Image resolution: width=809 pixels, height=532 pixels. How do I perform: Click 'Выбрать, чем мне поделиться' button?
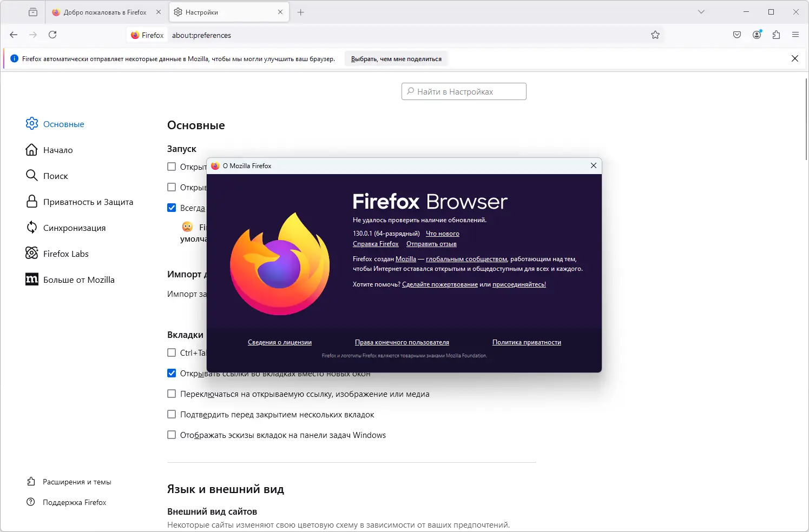[396, 59]
